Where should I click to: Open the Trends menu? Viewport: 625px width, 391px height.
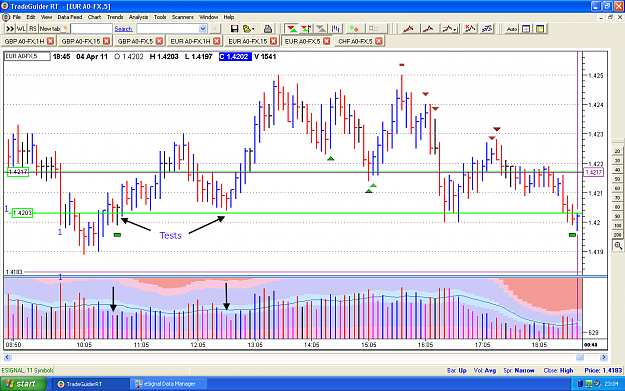115,17
